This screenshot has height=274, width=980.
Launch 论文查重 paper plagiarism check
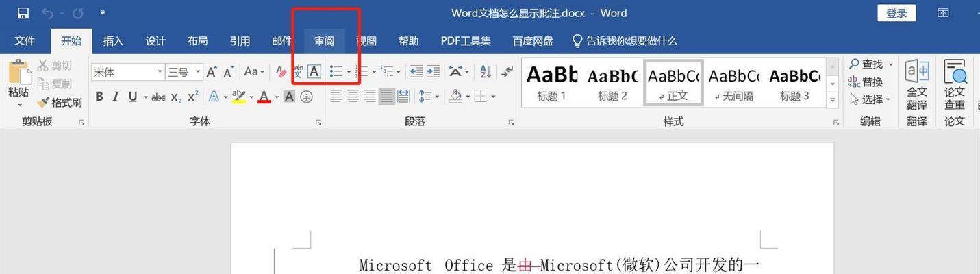coord(955,85)
